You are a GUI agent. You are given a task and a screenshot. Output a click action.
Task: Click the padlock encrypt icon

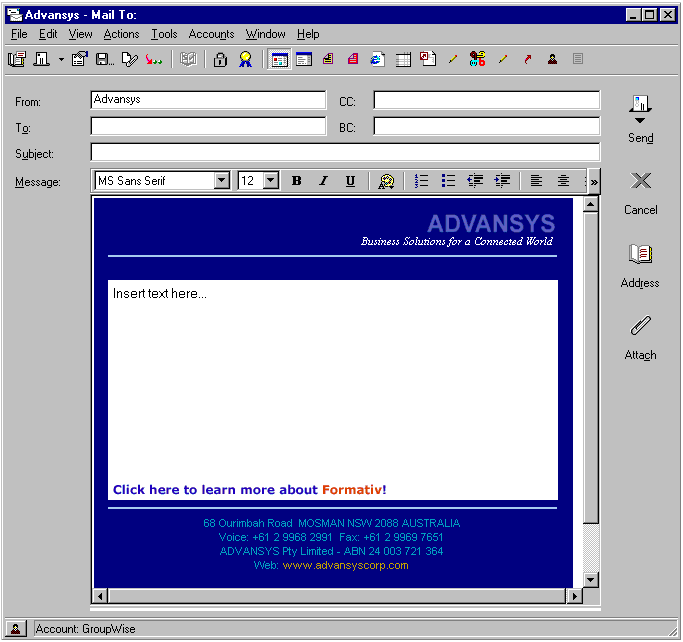tap(220, 59)
